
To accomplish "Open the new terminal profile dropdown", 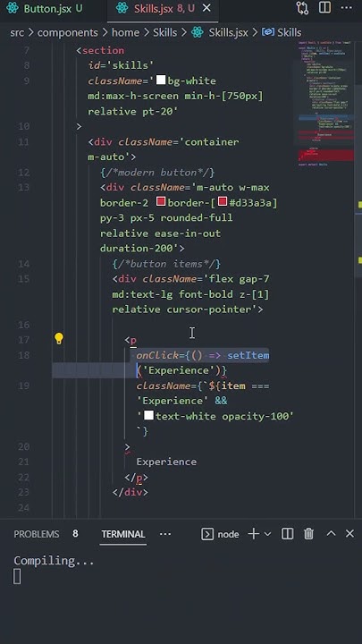I will [x=267, y=534].
